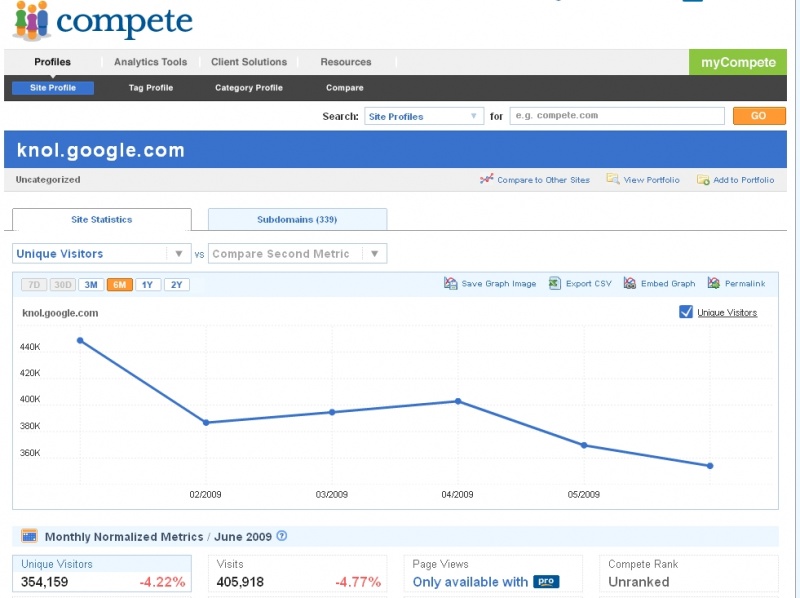The width and height of the screenshot is (800, 598).
Task: Switch graph range to 1Y
Action: coord(147,284)
